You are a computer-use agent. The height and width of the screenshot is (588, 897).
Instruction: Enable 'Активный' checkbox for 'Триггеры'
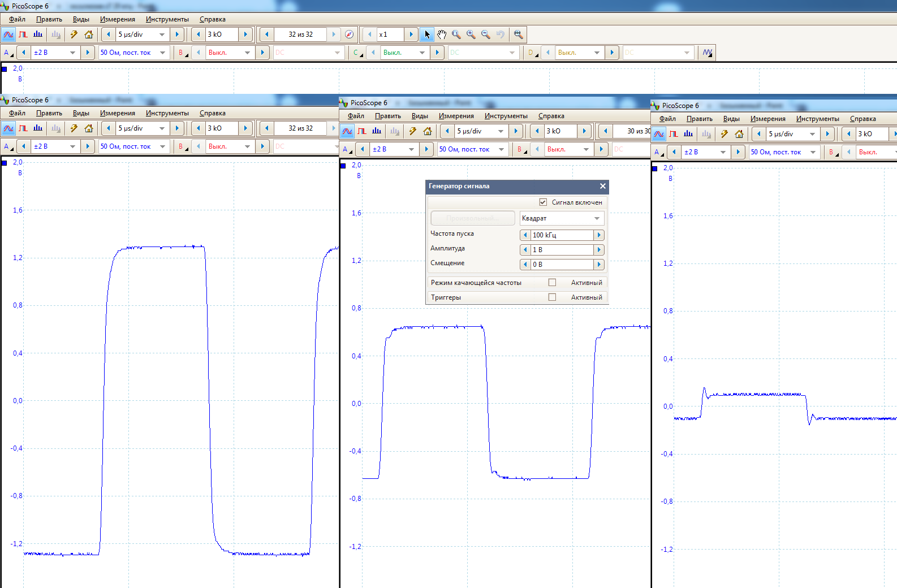pos(552,297)
